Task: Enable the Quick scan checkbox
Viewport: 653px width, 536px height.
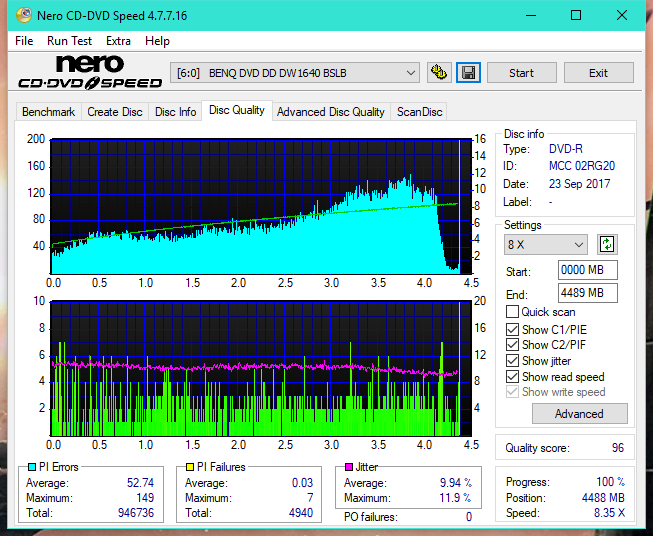Action: [x=512, y=312]
